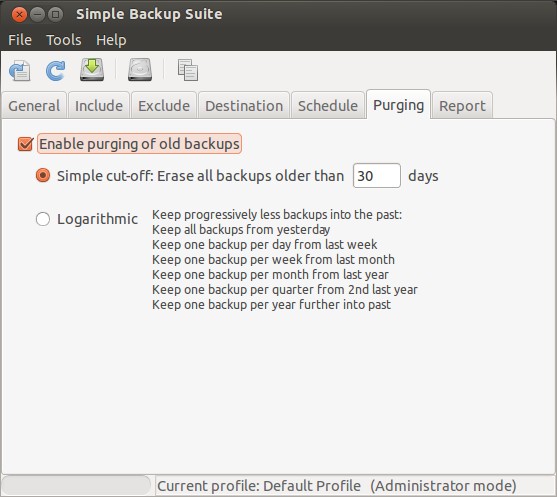Click the backup now drive icon with green arrow

tap(92, 70)
